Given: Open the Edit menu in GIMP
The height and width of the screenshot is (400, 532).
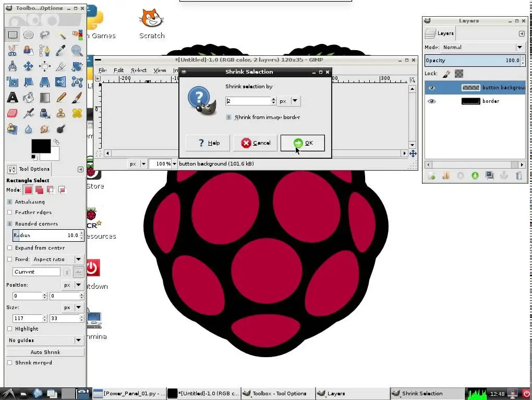Looking at the screenshot, I should pos(118,70).
